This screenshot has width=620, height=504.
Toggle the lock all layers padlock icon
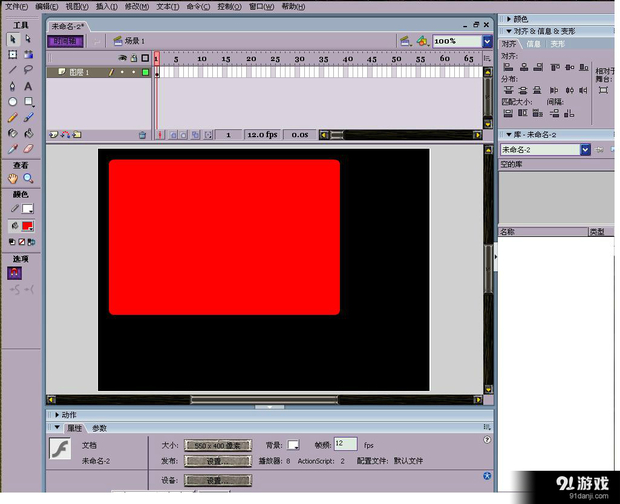tap(133, 58)
